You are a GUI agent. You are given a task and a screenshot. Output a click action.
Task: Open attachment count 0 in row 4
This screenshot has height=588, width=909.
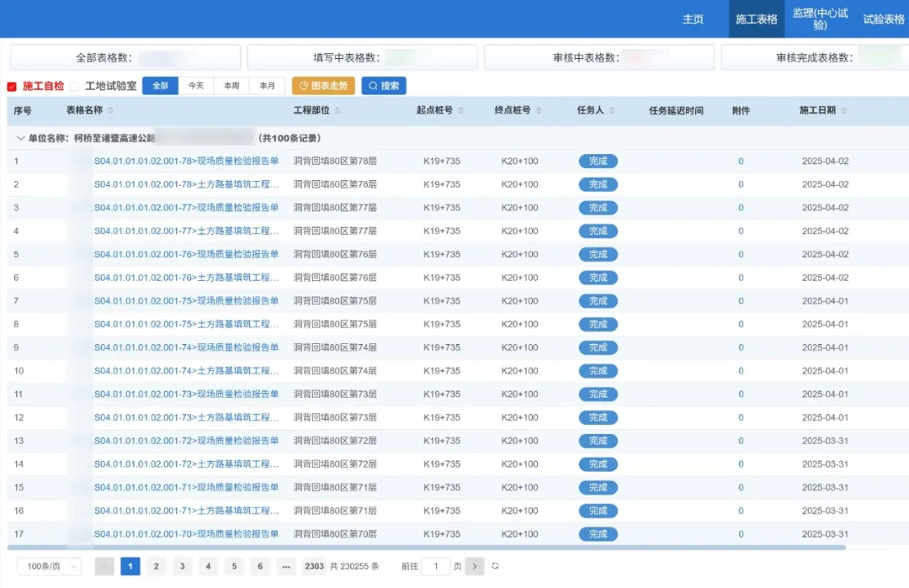(x=741, y=230)
